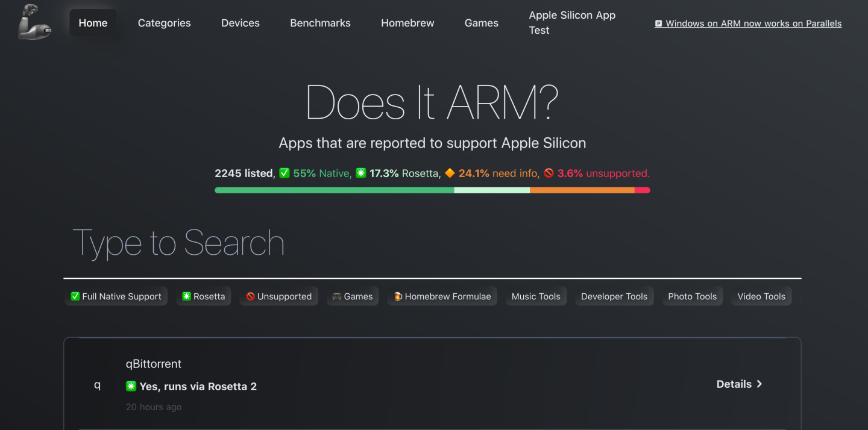Click the q letter icon for qBittorrent
868x430 pixels.
coord(97,385)
